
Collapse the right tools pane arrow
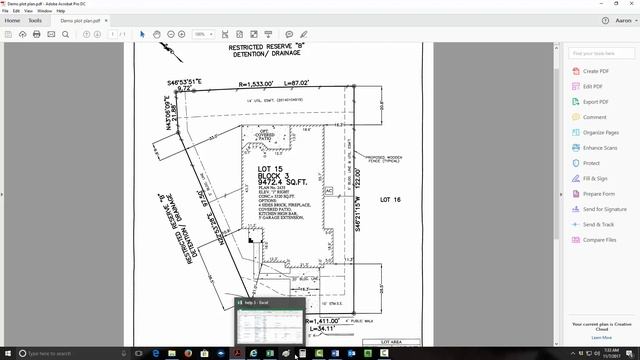point(561,195)
